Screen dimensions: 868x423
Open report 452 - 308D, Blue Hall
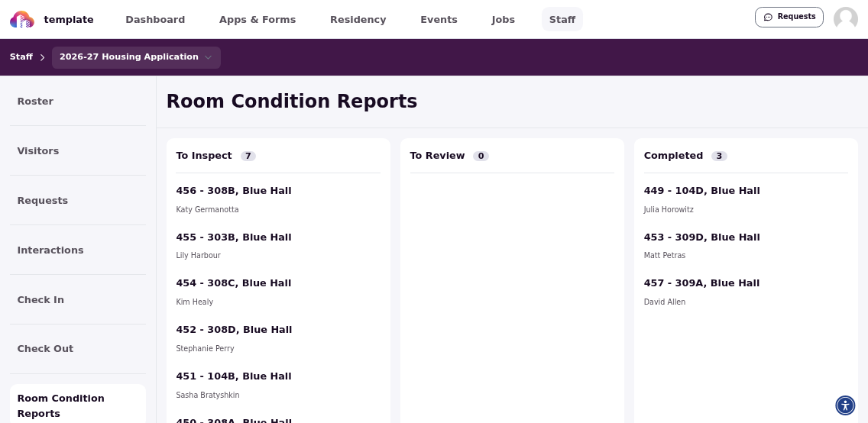(x=234, y=330)
